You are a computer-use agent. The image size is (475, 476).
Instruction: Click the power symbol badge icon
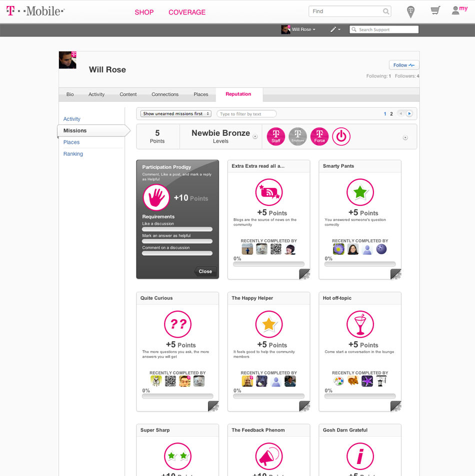tap(341, 136)
